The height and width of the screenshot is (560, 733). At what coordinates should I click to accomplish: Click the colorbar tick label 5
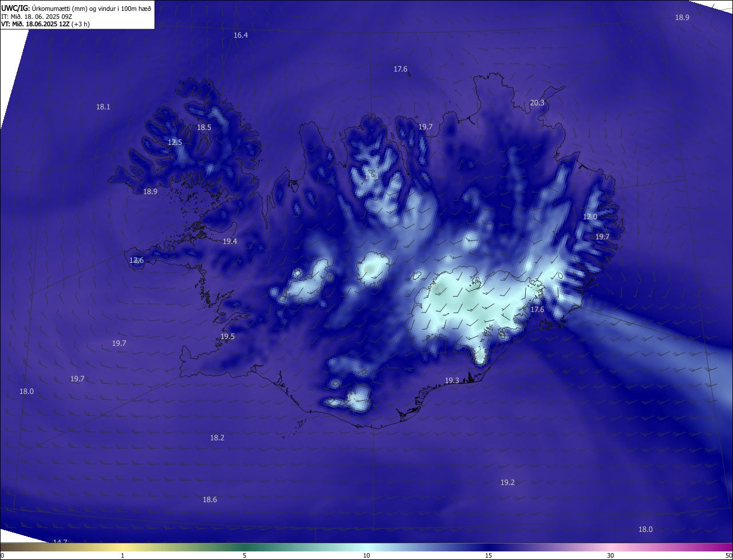245,555
